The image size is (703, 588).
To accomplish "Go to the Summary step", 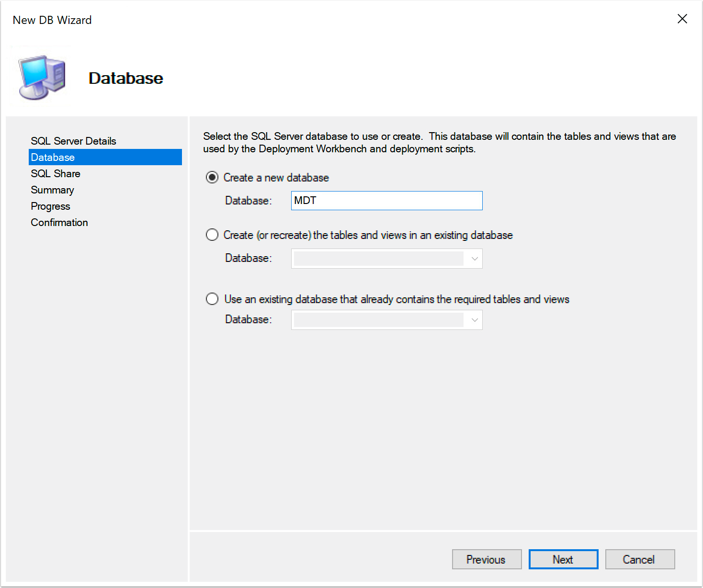I will (52, 190).
